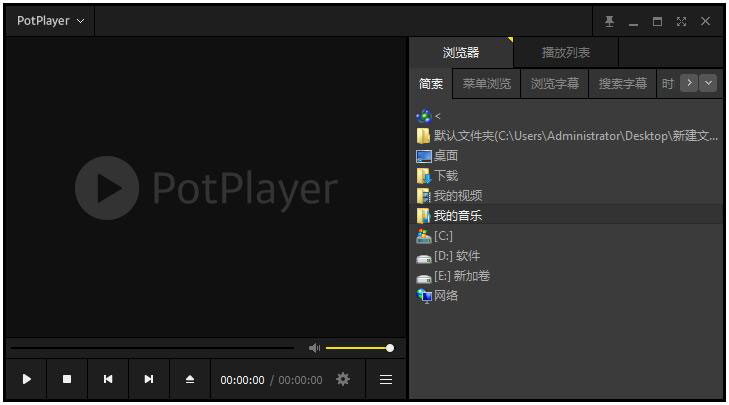Skip to the next track
This screenshot has width=729, height=405.
coord(149,379)
